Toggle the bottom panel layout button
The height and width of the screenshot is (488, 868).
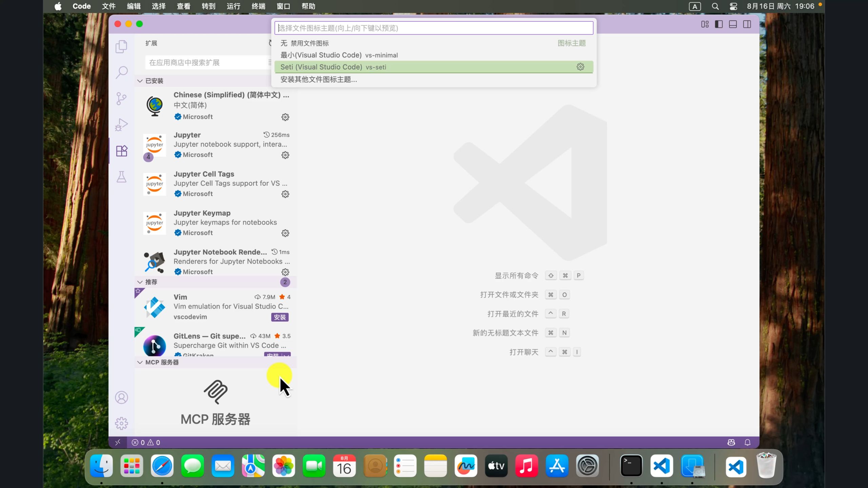(733, 24)
